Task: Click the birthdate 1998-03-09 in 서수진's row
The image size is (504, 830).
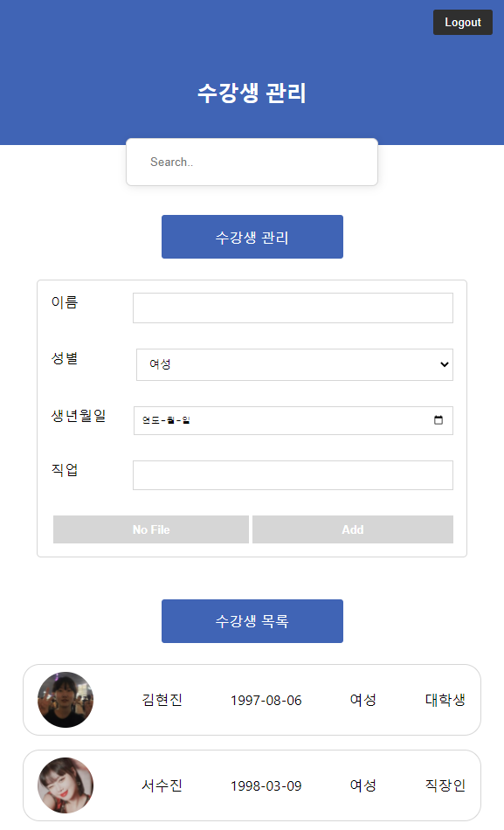Action: tap(266, 785)
